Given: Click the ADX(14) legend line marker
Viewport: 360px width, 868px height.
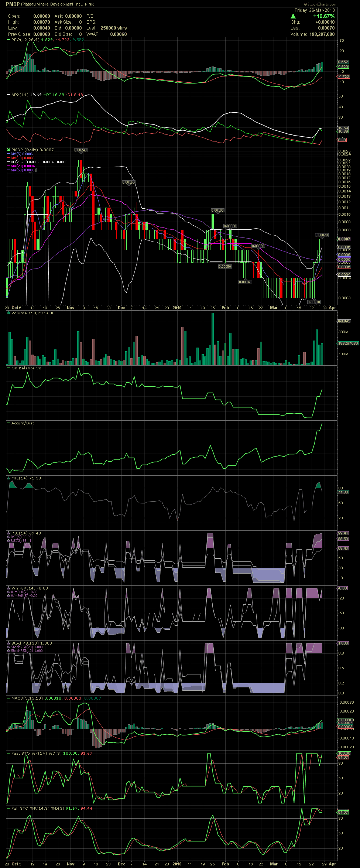Looking at the screenshot, I should pyautogui.click(x=9, y=95).
